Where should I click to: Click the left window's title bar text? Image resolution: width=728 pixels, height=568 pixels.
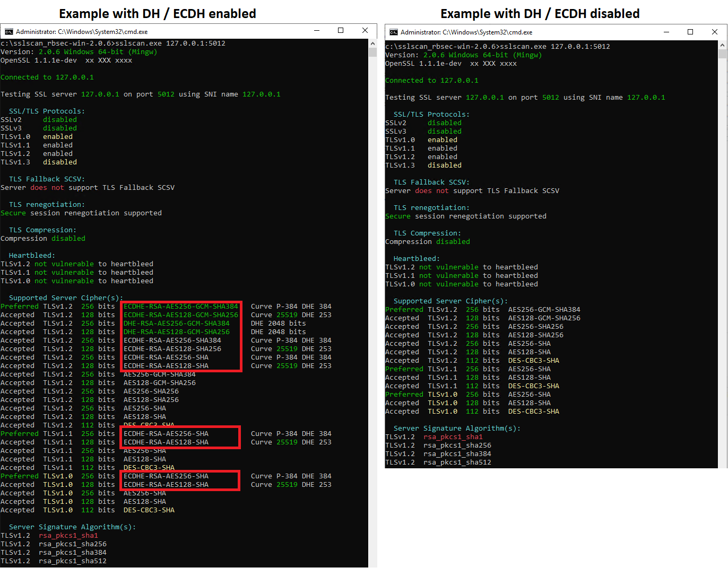[82, 32]
